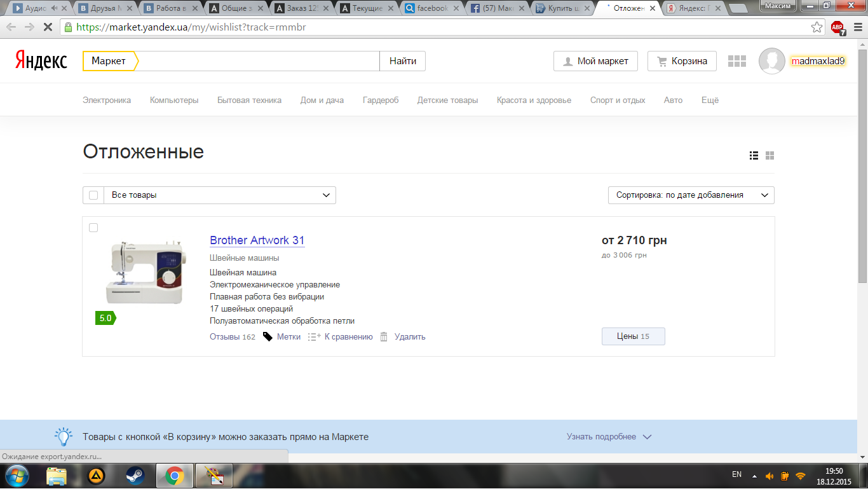Open Windows Start menu

17,476
